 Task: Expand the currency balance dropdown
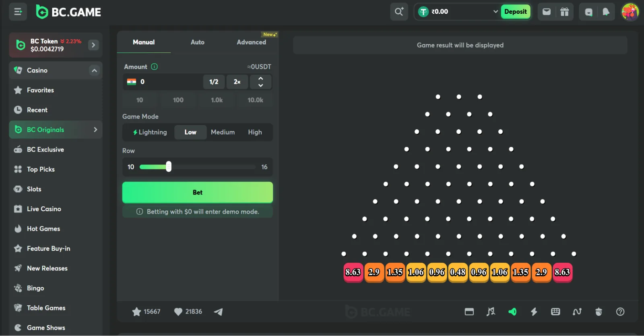(x=495, y=12)
